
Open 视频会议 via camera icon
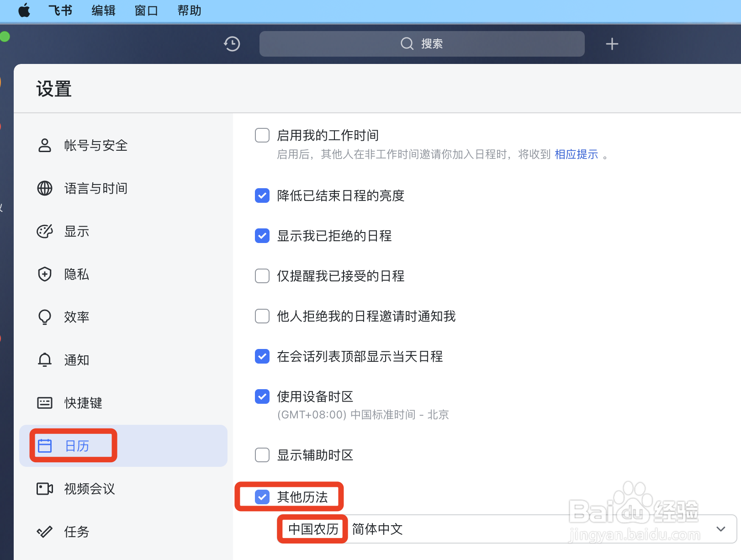tap(44, 488)
